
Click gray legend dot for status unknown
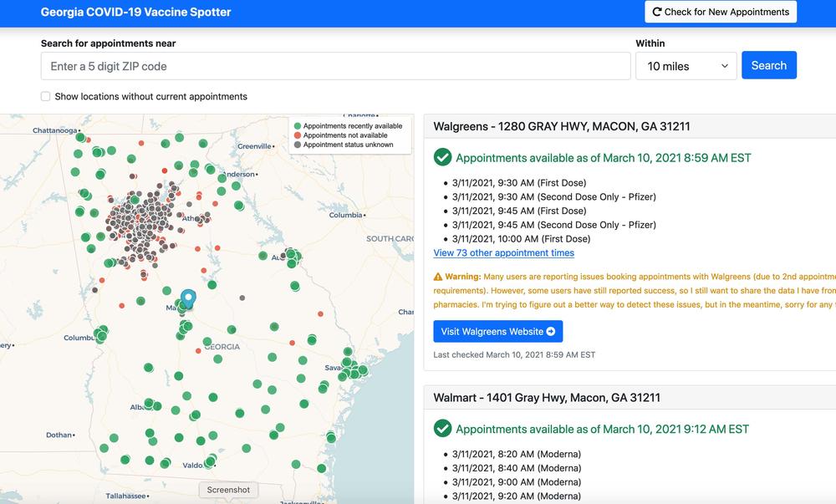tap(298, 145)
